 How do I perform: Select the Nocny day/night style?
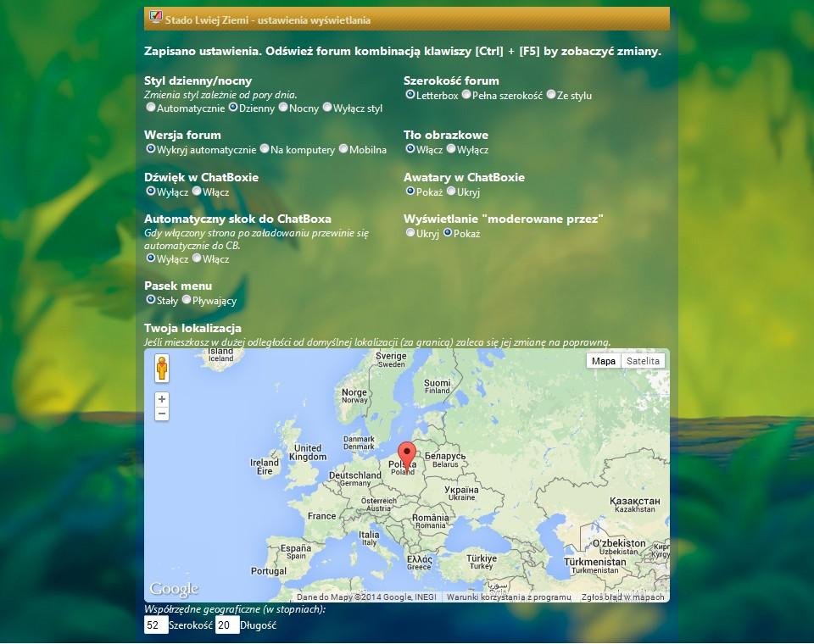(x=284, y=108)
